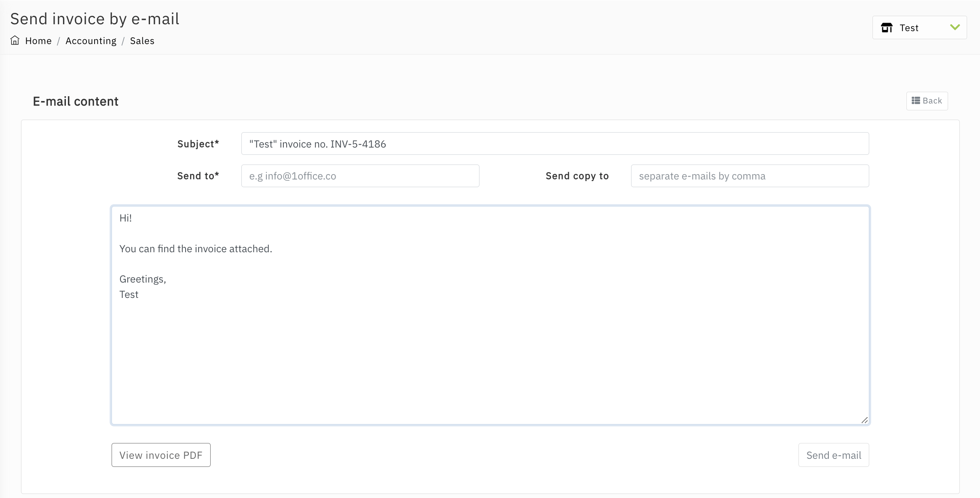
Task: Open the Test company dropdown
Action: pyautogui.click(x=919, y=27)
